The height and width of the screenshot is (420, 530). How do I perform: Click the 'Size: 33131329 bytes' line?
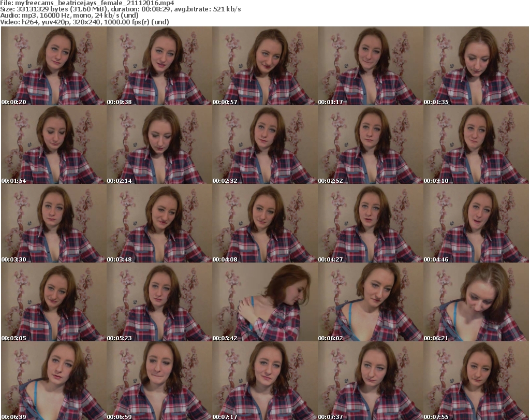pos(120,9)
